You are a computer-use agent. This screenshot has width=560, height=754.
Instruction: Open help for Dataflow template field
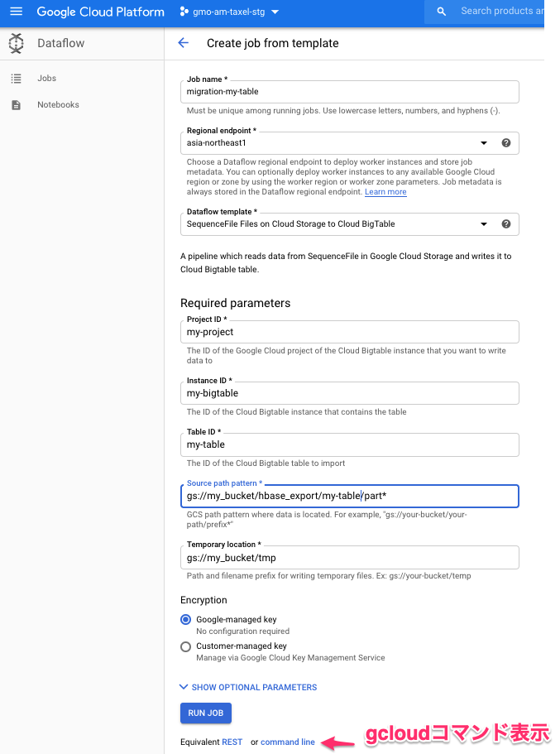(506, 223)
